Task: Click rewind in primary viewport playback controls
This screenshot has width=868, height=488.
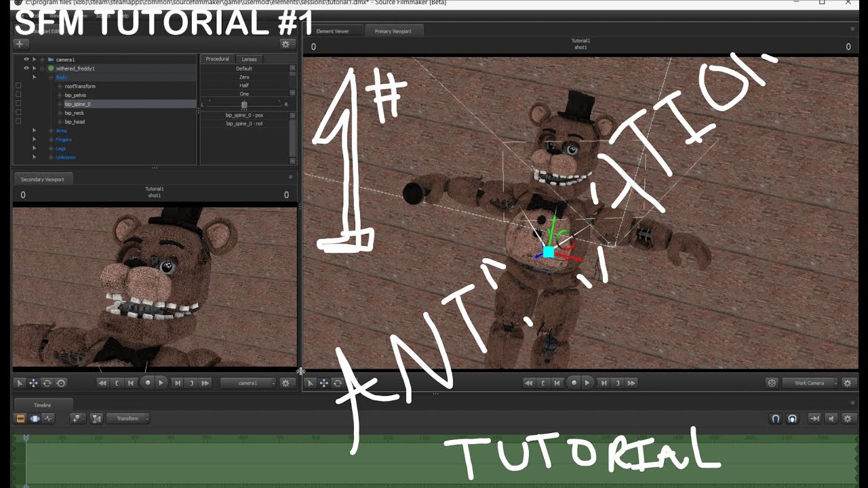Action: 528,383
